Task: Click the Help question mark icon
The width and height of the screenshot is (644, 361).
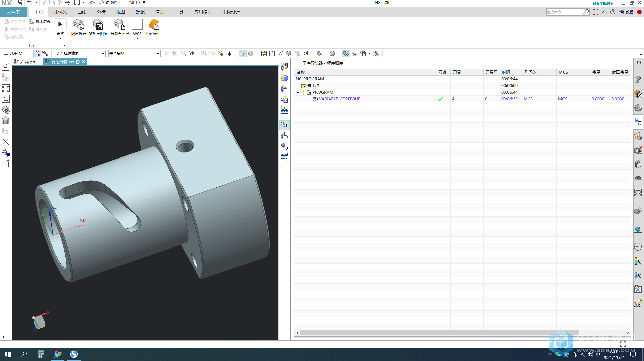Action: coord(613,12)
